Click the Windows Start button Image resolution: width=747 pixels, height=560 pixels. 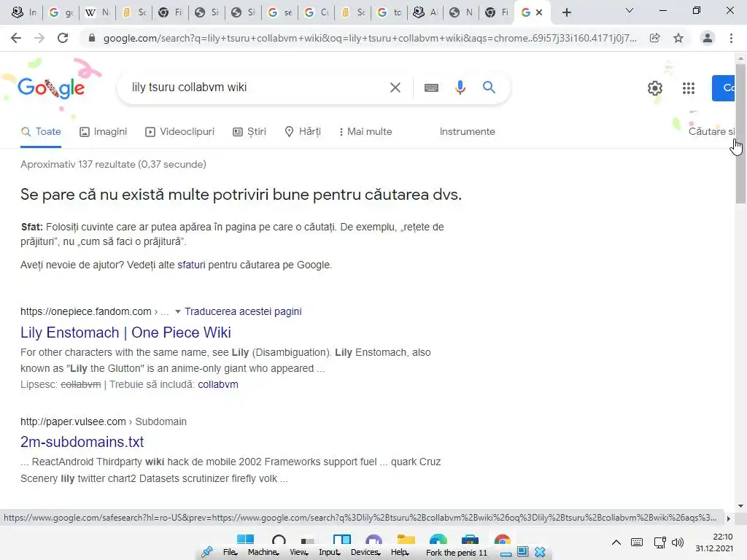click(x=245, y=540)
